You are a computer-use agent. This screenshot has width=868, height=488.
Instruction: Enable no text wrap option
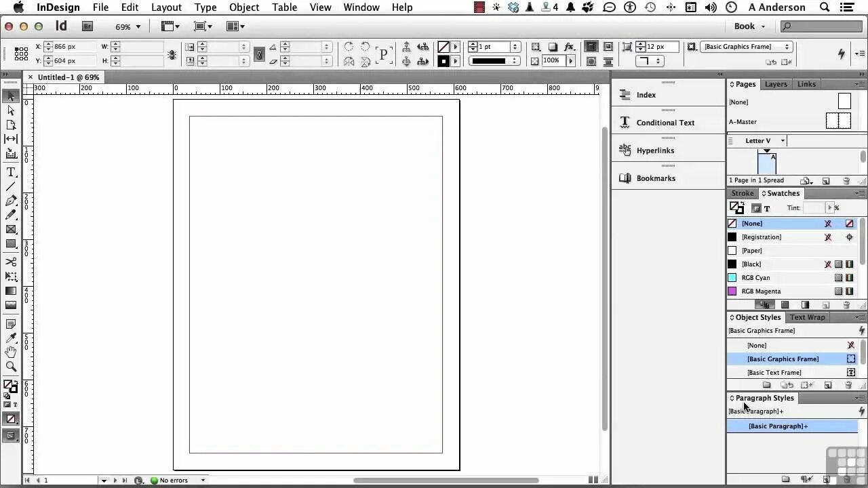coord(592,47)
